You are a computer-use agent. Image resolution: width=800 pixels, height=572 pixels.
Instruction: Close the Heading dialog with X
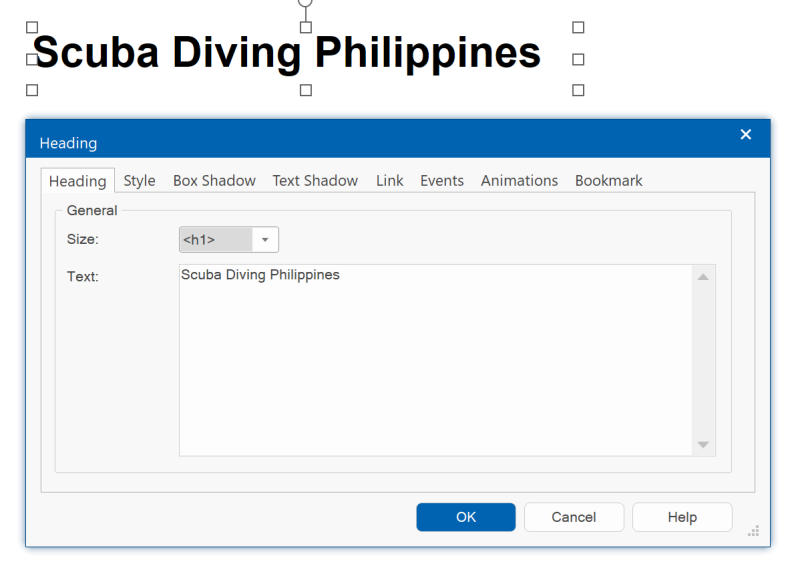[745, 135]
